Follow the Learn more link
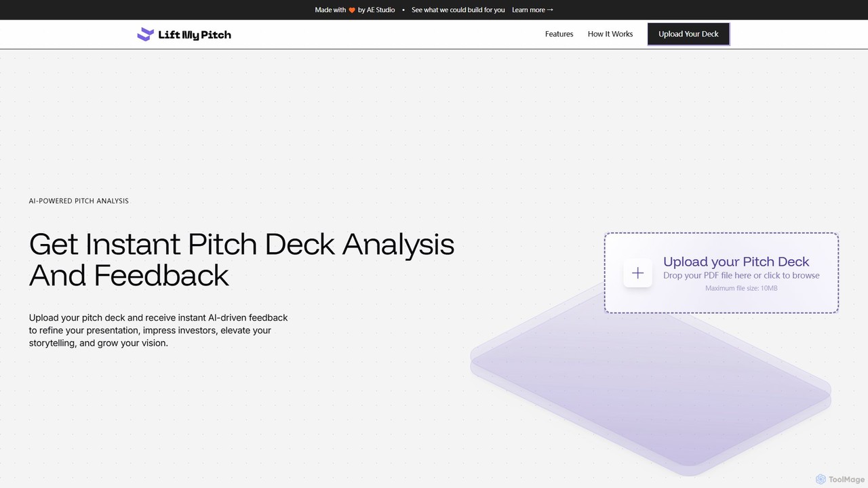 point(532,10)
